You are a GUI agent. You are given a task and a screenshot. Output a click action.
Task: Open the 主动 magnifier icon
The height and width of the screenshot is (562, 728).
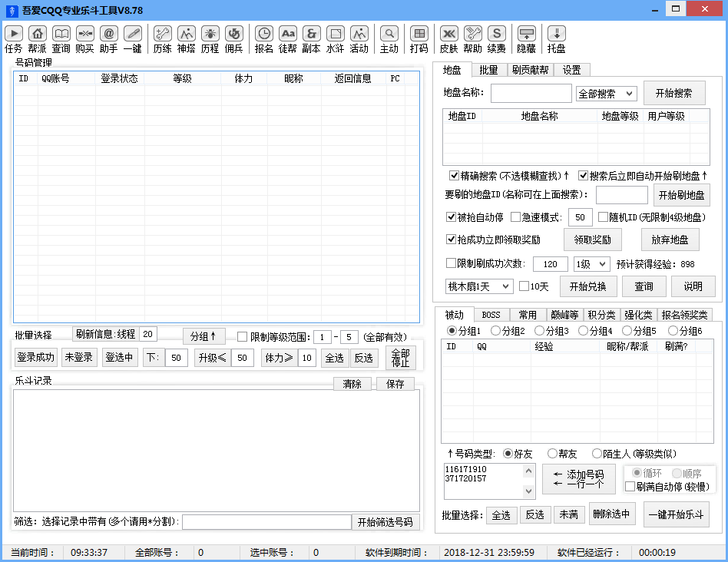coord(389,39)
